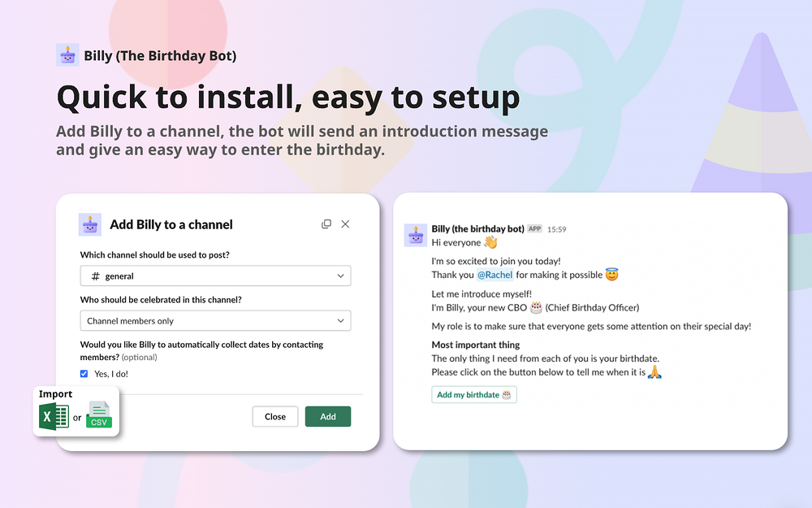This screenshot has width=812, height=508.
Task: Click the Excel import icon
Action: 54,417
